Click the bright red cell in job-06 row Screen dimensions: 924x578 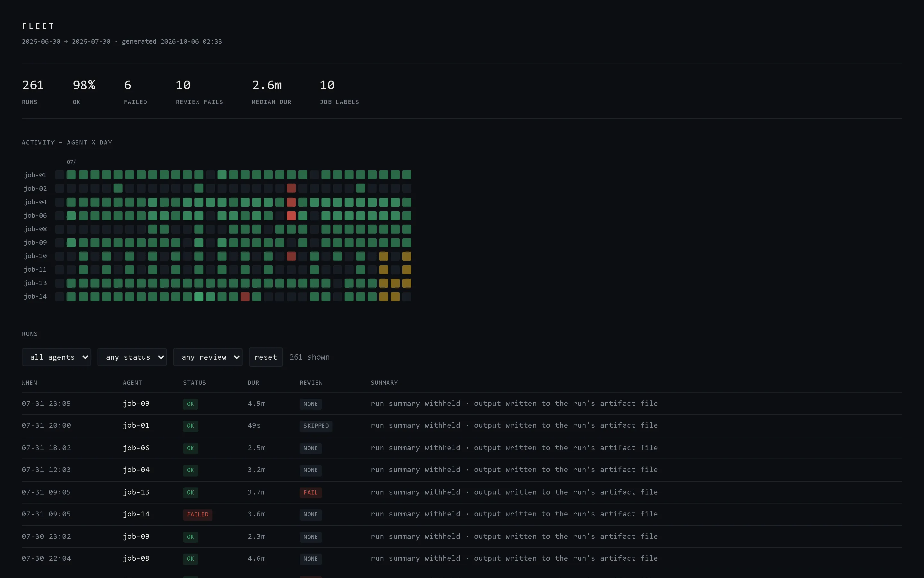click(291, 215)
